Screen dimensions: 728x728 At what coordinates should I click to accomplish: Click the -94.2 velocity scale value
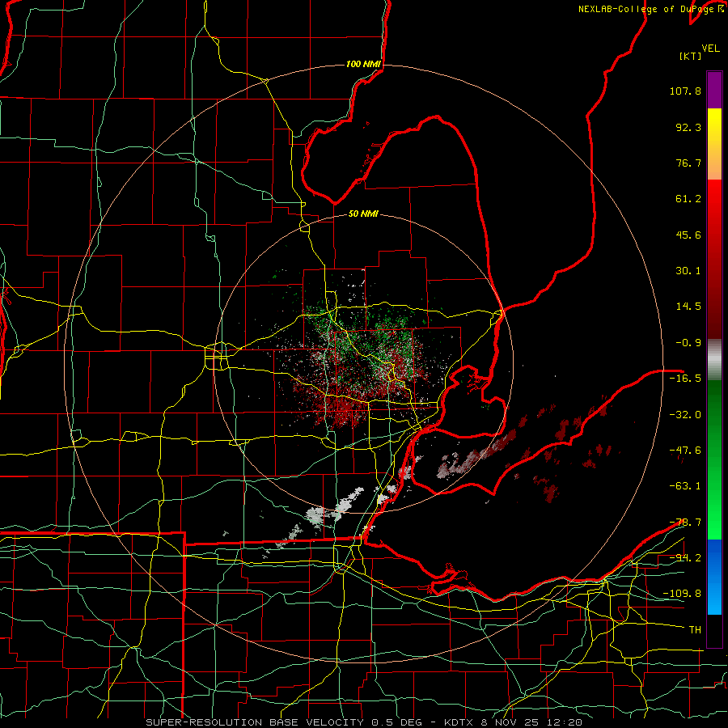[685, 557]
